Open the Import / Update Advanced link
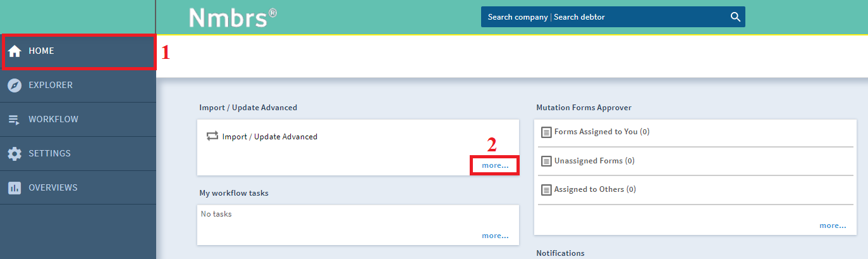Viewport: 868px width, 259px height. [x=270, y=137]
